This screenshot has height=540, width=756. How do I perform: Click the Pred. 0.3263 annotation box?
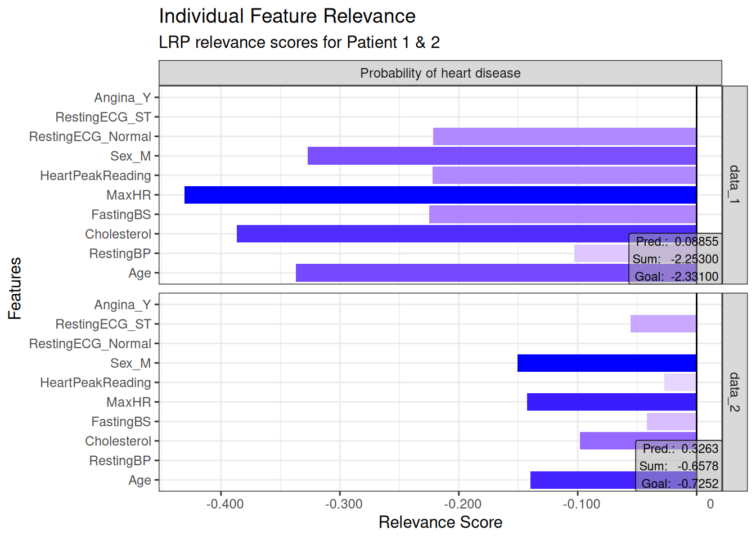pos(678,466)
